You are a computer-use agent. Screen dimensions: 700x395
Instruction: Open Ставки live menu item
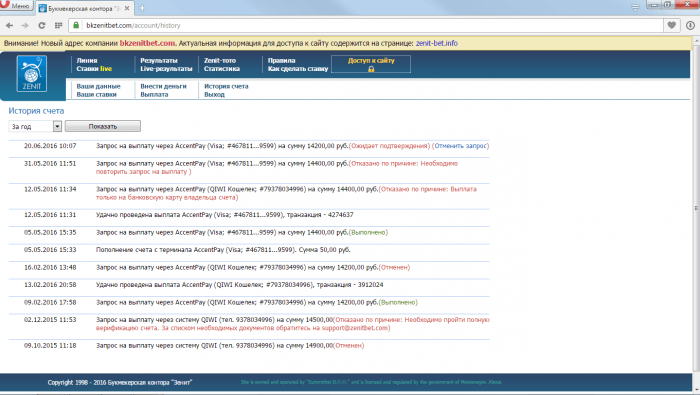point(94,69)
